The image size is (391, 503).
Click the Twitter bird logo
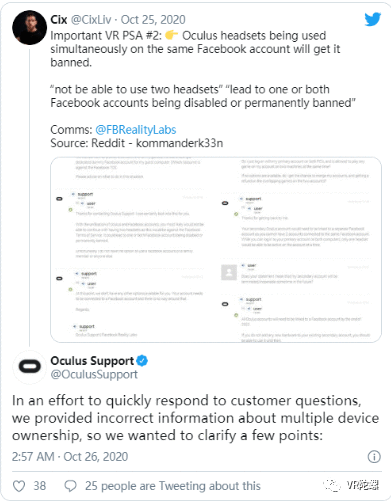[x=373, y=19]
